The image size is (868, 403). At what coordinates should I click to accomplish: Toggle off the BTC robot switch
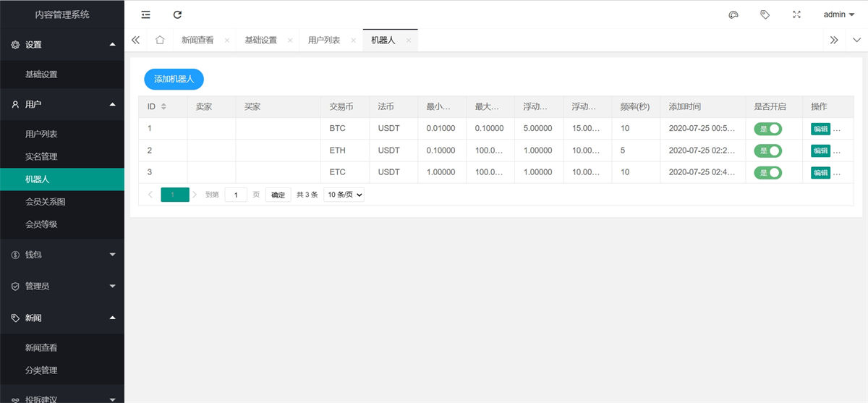pos(767,129)
